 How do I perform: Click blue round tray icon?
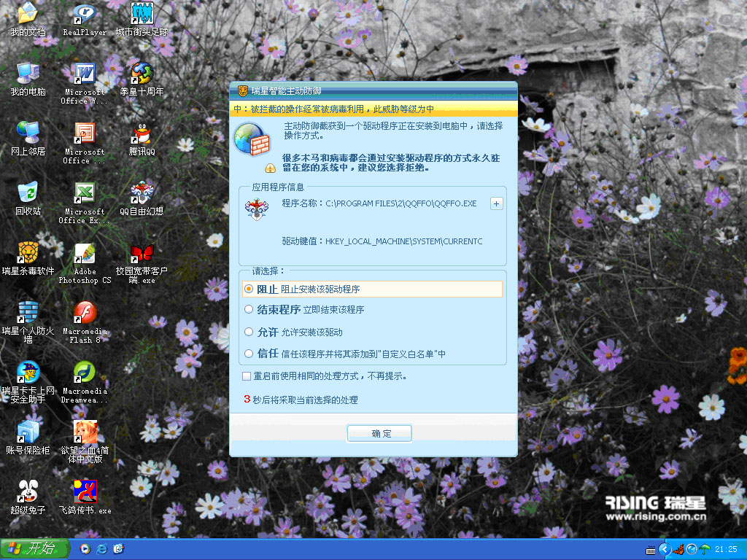click(x=692, y=550)
